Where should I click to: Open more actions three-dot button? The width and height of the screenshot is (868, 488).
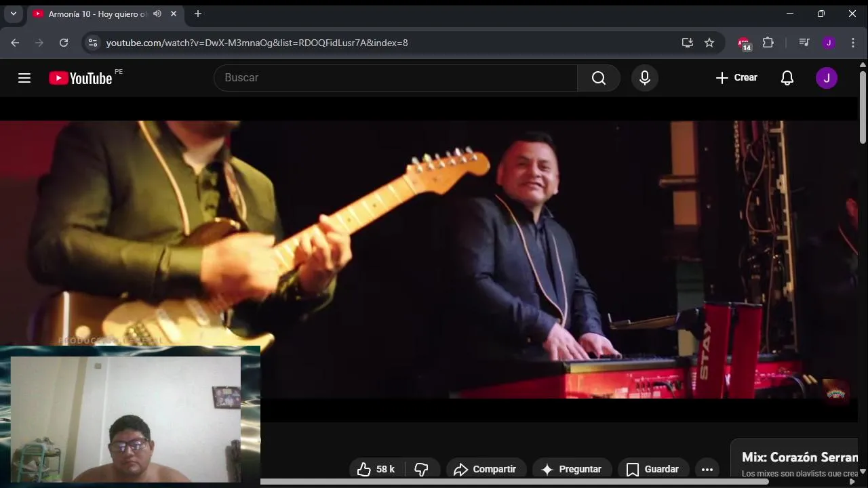click(707, 469)
